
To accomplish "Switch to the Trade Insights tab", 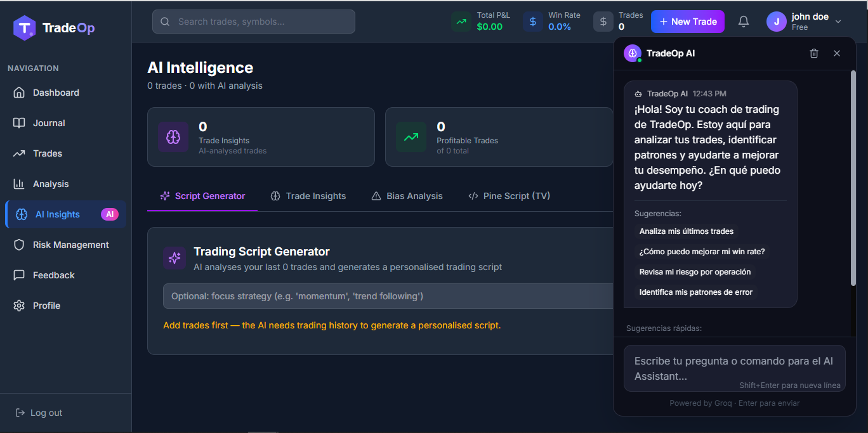I will pos(308,196).
